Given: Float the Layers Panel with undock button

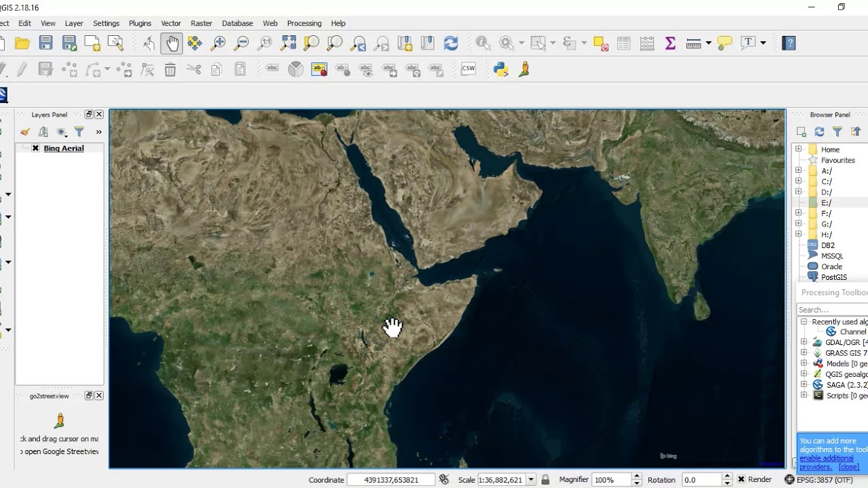Looking at the screenshot, I should pos(89,115).
